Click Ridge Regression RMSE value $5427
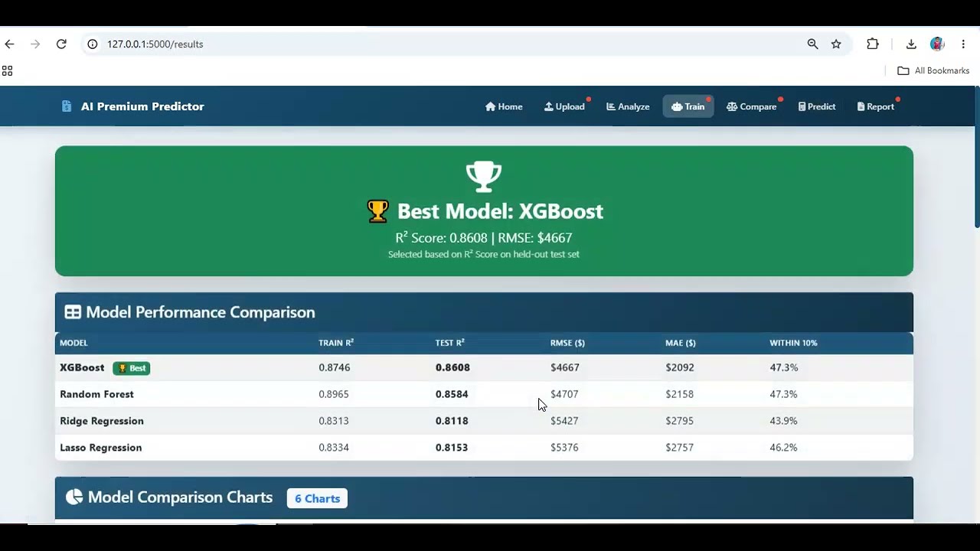This screenshot has height=551, width=980. click(564, 421)
